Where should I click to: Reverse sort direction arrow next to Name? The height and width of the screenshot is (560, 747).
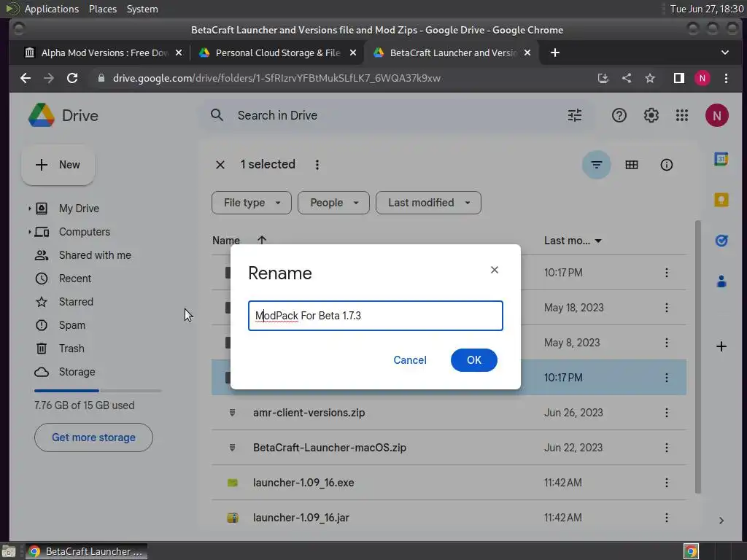[x=262, y=241]
